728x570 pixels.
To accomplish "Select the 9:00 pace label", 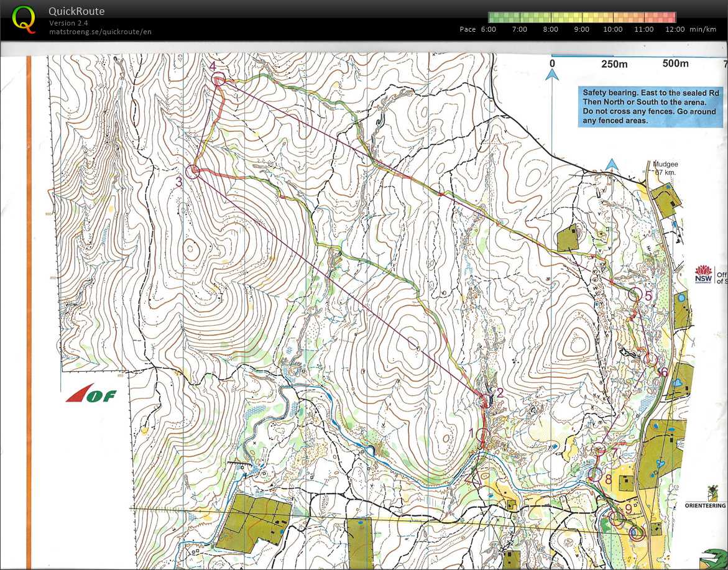I will coord(581,29).
